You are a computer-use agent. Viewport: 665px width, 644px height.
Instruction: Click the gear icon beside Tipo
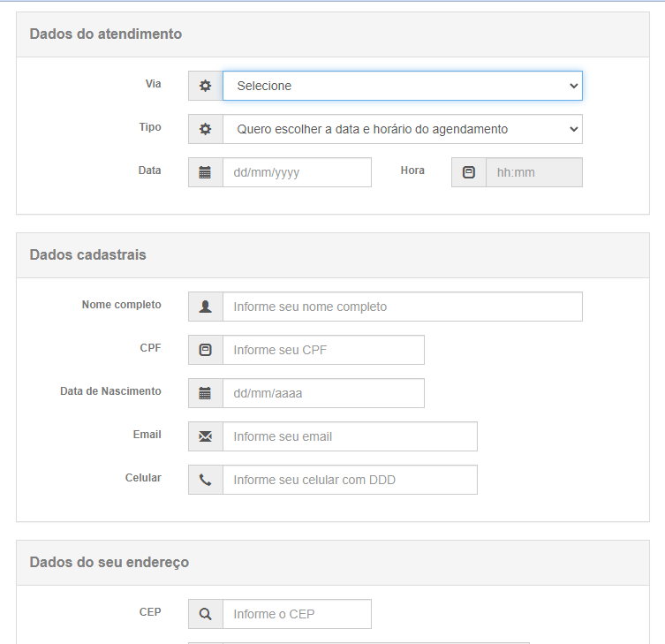click(206, 129)
